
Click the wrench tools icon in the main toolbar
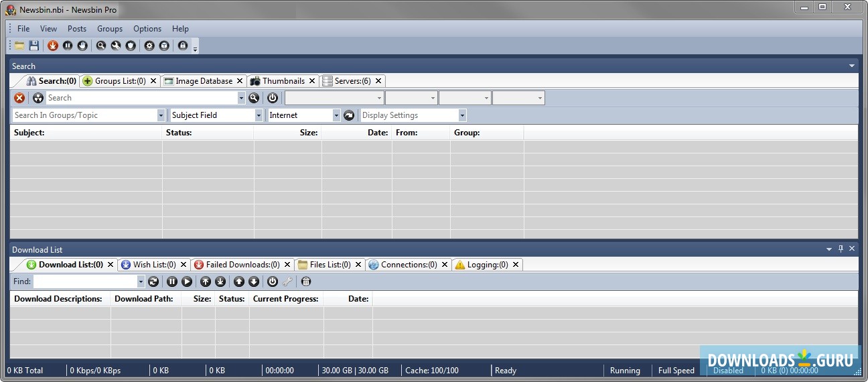click(116, 46)
